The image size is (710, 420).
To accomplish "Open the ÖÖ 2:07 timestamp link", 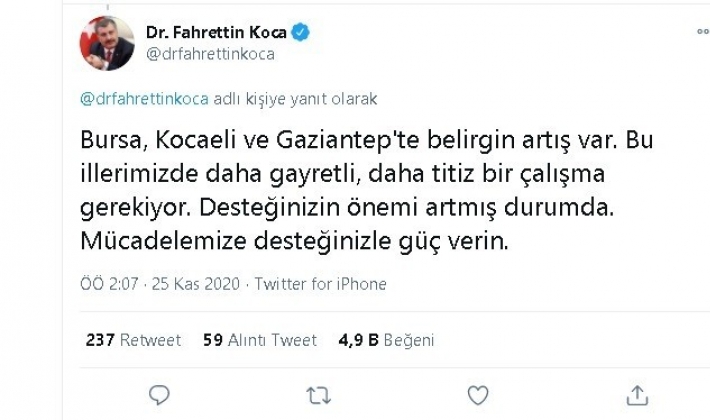I will pos(109,284).
